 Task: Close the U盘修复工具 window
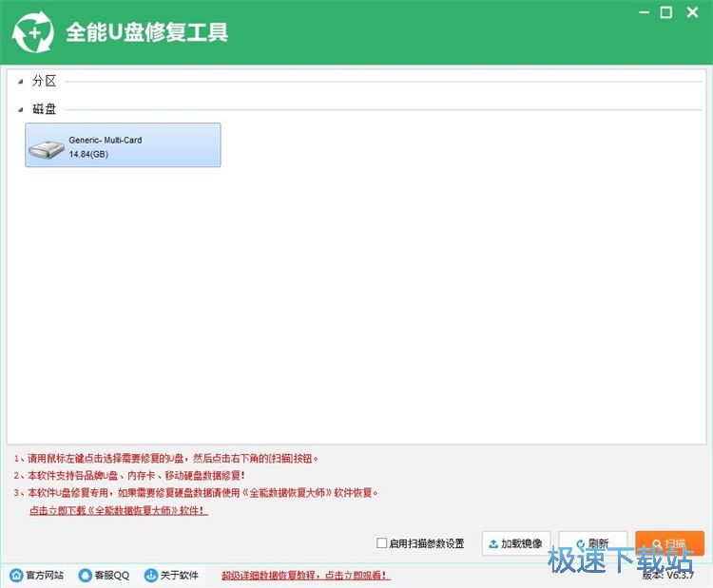click(x=692, y=12)
